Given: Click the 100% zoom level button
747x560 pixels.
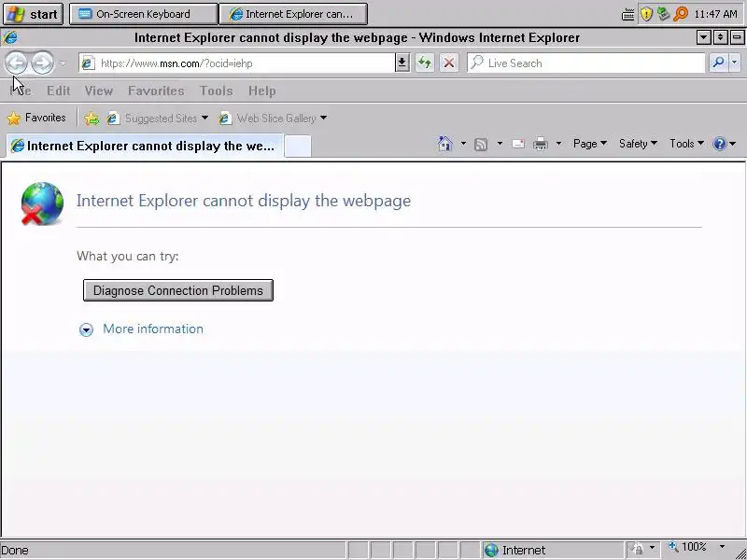Looking at the screenshot, I should click(687, 547).
